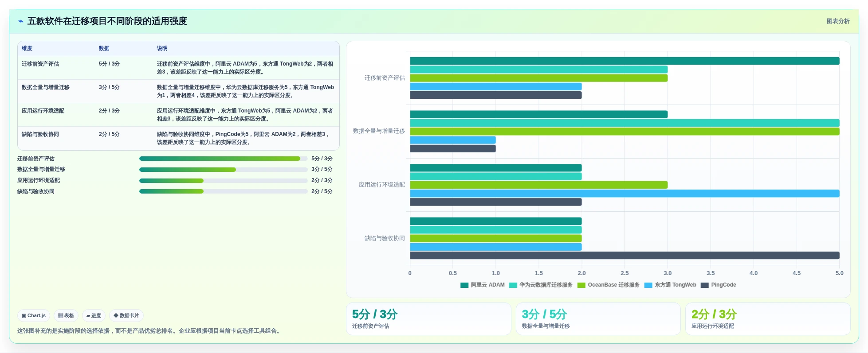
Task: Select 数据全量与增量迁移 in the table's 维度 column
Action: [x=46, y=87]
